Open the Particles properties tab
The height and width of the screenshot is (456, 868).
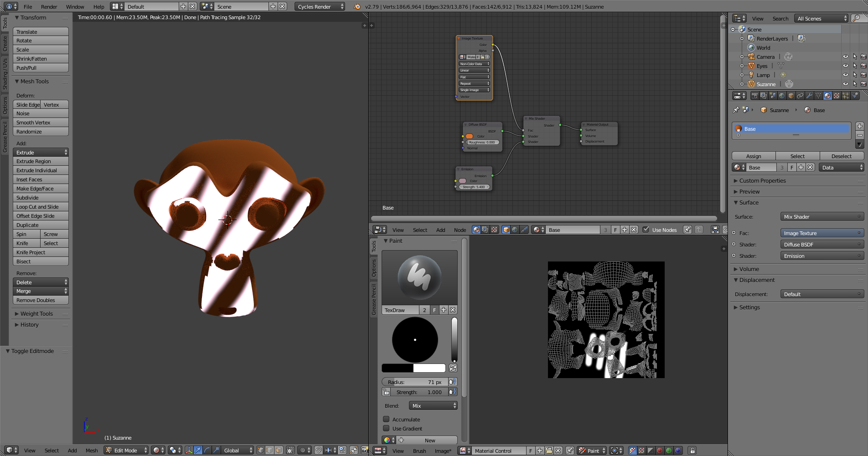(x=846, y=96)
